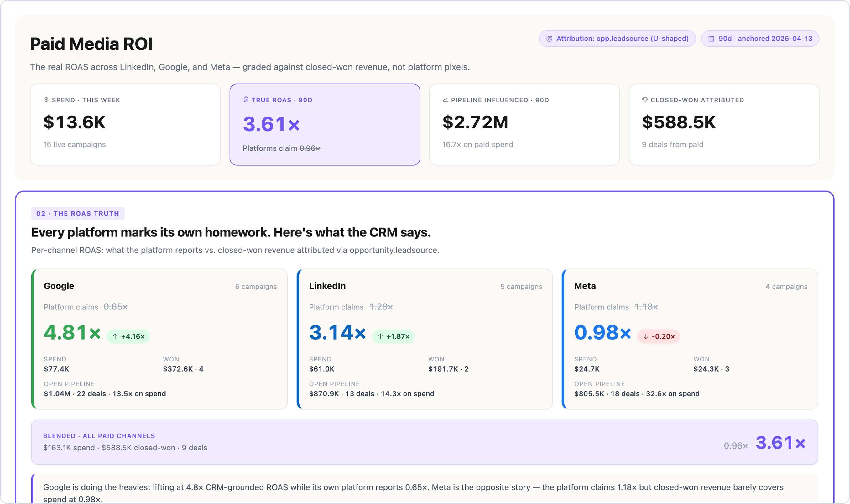Viewport: 850px width, 504px height.
Task: Click the target icon in the Attribution pill
Action: tap(549, 39)
